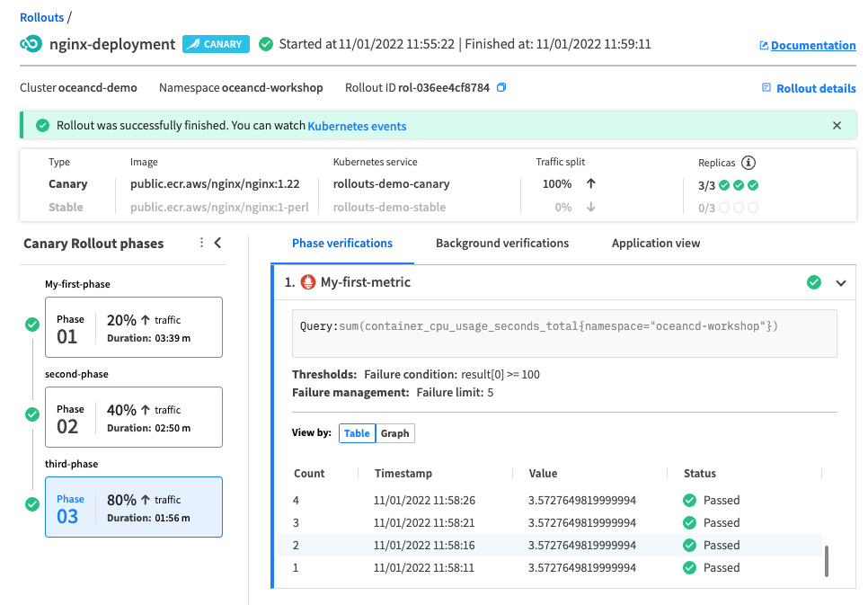Click the green check beside Phase 02
The width and height of the screenshot is (868, 605).
coord(32,414)
